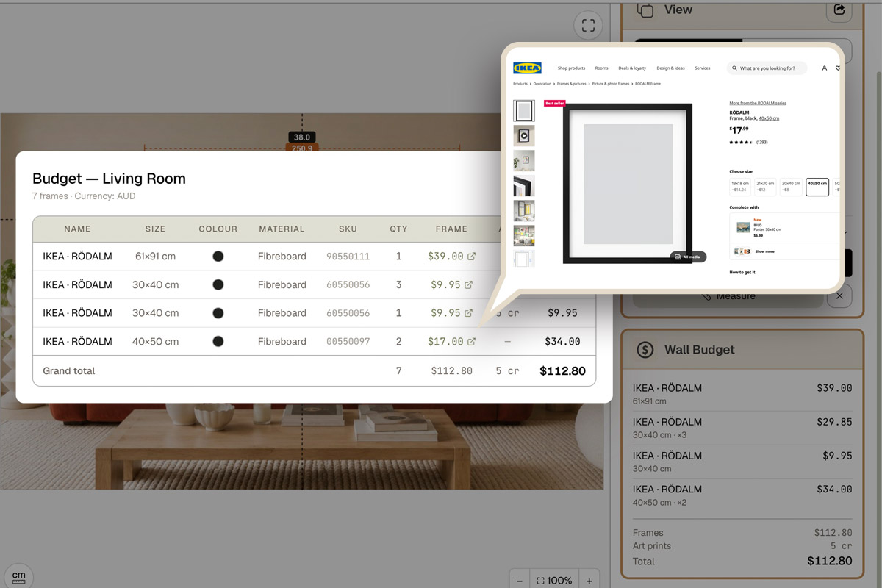This screenshot has width=882, height=588.
Task: Click the share icon in View panel header
Action: 839,10
